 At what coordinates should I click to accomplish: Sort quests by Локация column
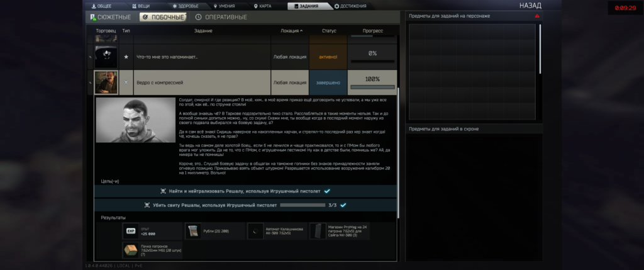[x=289, y=30]
